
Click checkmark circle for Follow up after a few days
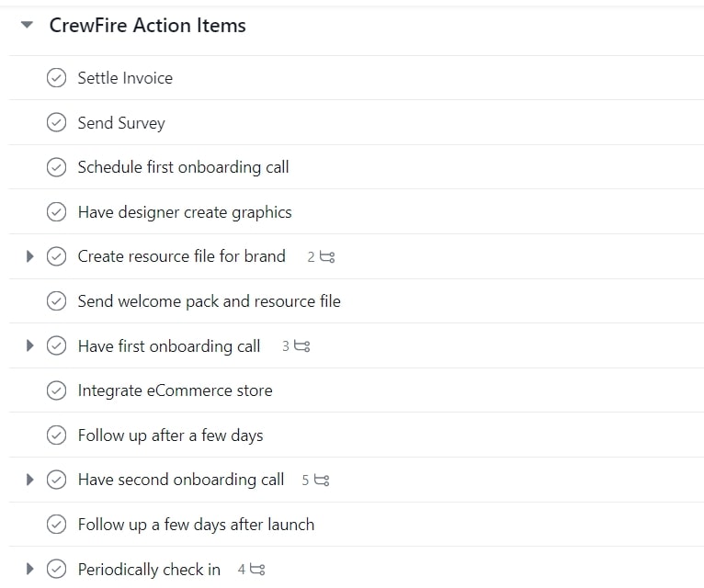(x=56, y=435)
